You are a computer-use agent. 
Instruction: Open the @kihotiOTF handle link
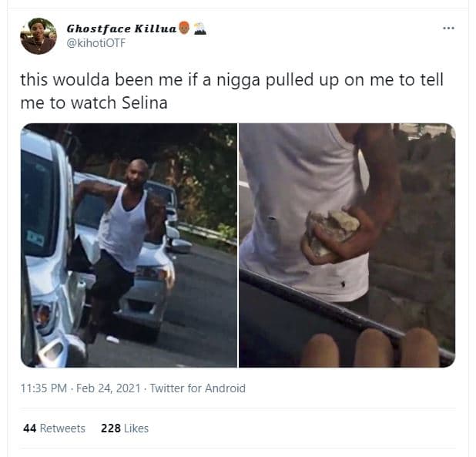coord(96,43)
